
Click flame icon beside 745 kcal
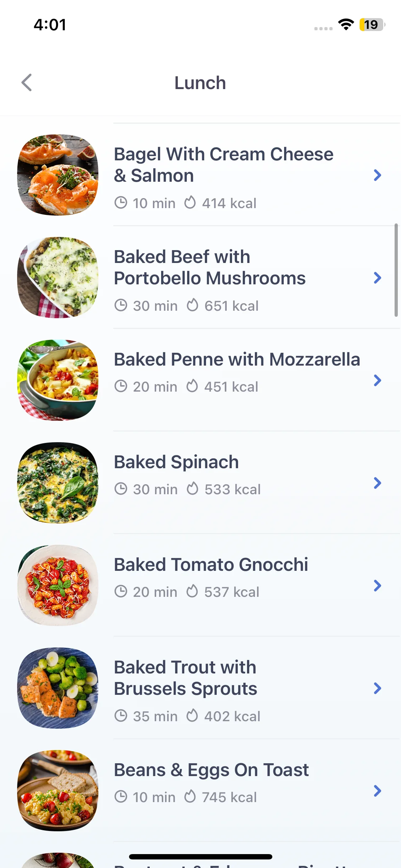190,797
